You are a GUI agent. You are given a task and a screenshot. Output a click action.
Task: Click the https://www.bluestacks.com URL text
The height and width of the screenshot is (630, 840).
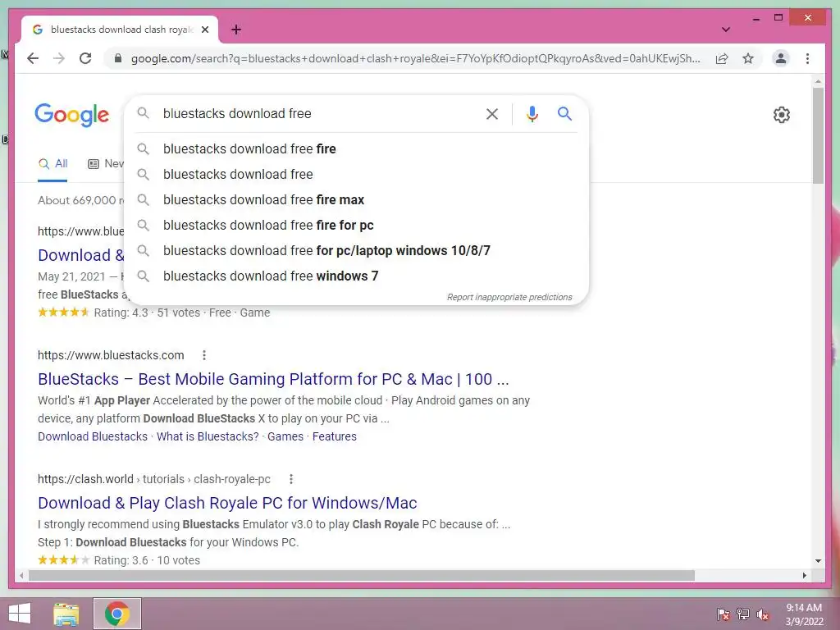pyautogui.click(x=111, y=355)
